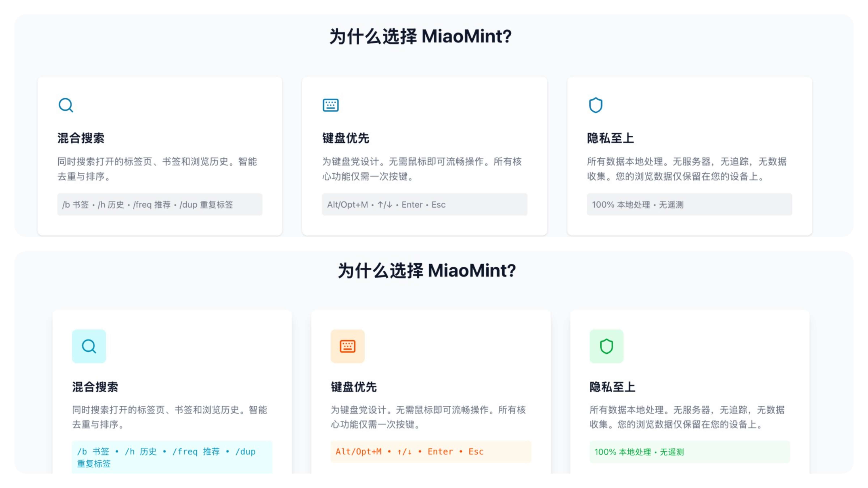Click the "为键盘党设计" description above the gray chip
868x488 pixels.
click(x=422, y=169)
